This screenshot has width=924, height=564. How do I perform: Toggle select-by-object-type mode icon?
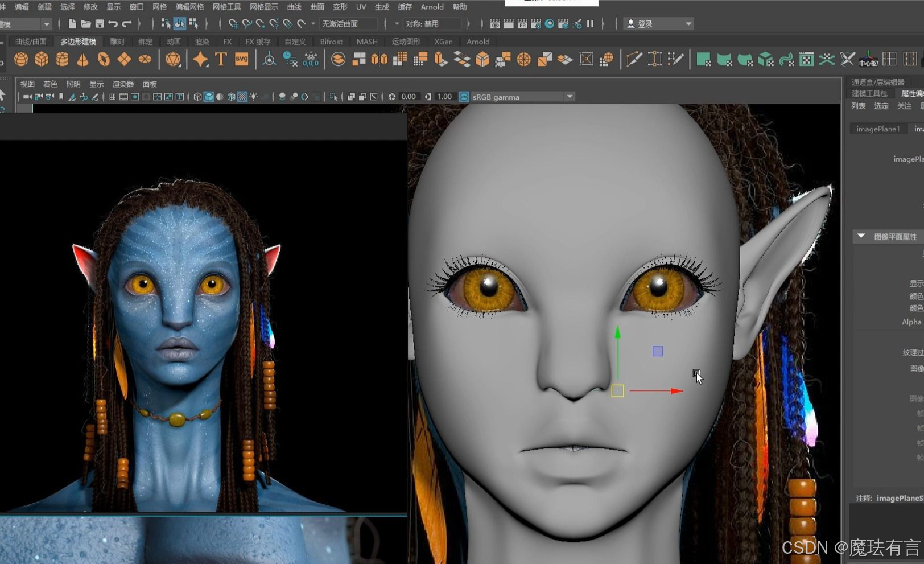179,24
